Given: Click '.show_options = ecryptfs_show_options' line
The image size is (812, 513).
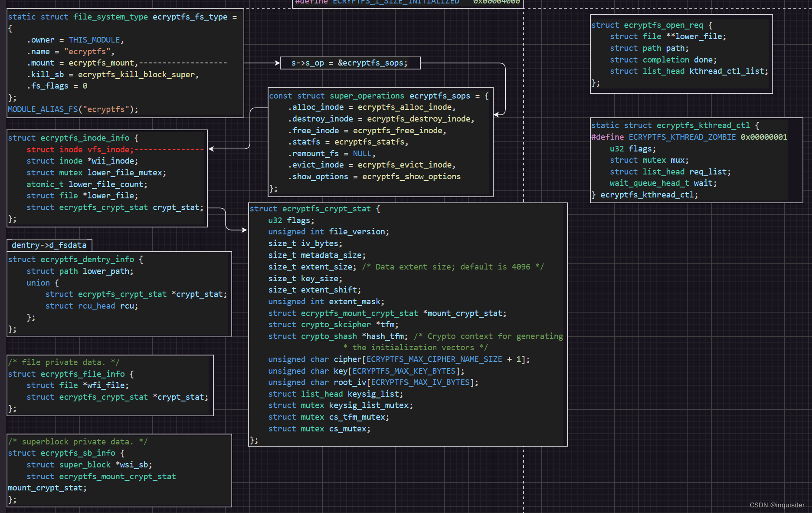Looking at the screenshot, I should [374, 177].
